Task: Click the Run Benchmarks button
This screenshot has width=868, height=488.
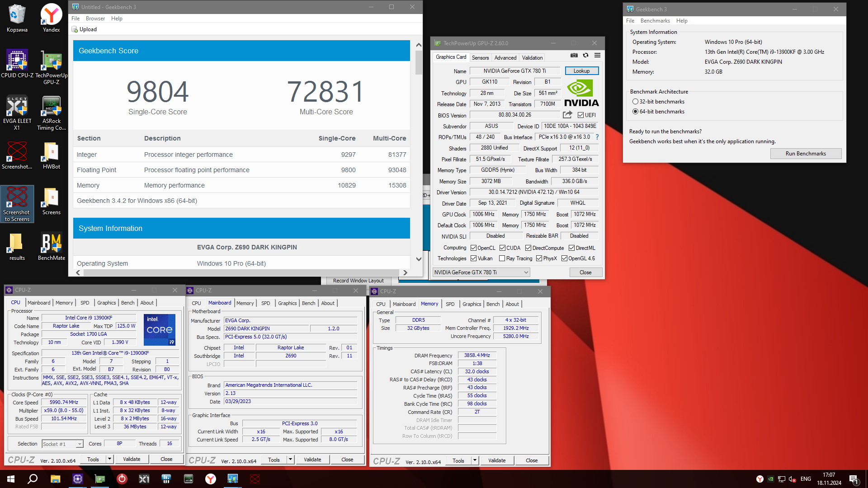Action: coord(806,154)
